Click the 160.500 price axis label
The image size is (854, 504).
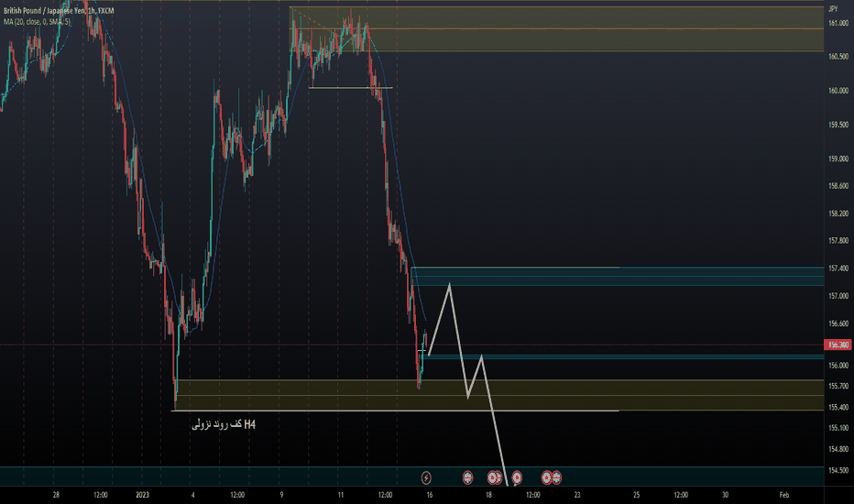point(838,57)
